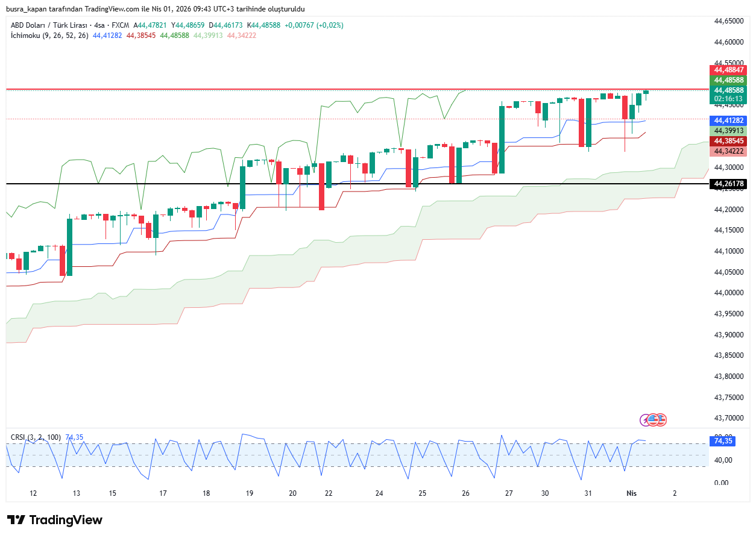Select the İchimoku (9, 26, 52, 26) indicator legend

(49, 36)
